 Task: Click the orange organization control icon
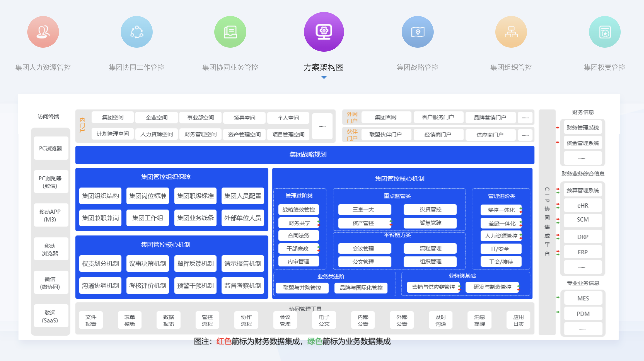coord(511,32)
